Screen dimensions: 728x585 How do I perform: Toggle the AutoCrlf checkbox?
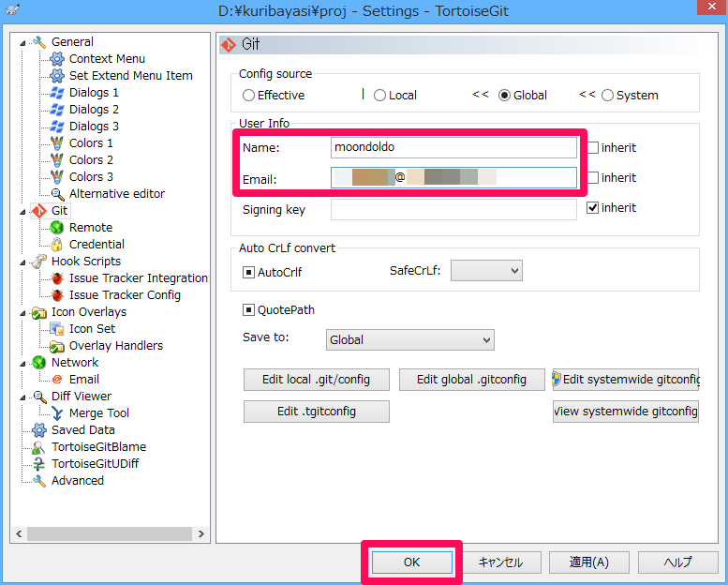coord(249,273)
